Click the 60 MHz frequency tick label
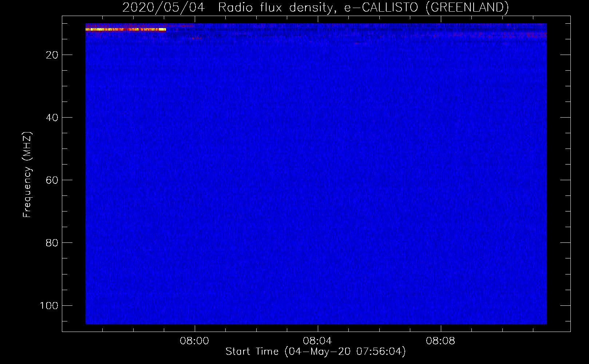Image resolution: width=589 pixels, height=364 pixels. click(52, 180)
